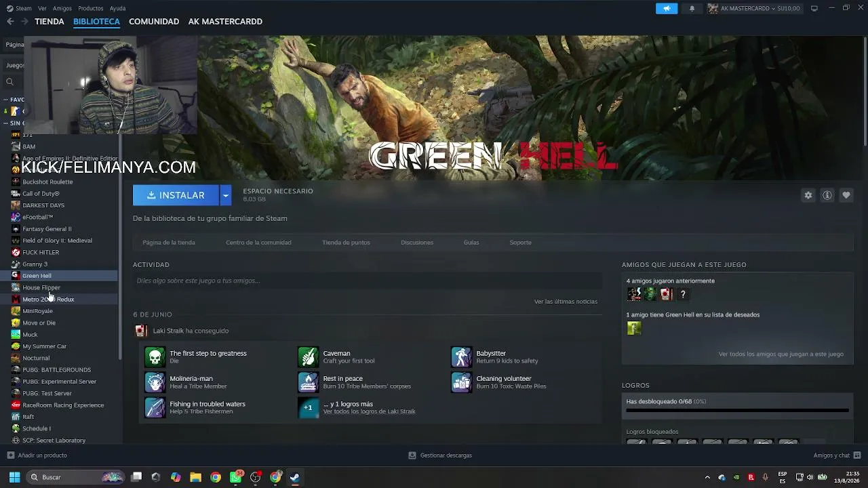Click Ver las últimas noticias link
868x488 pixels.
coord(566,302)
